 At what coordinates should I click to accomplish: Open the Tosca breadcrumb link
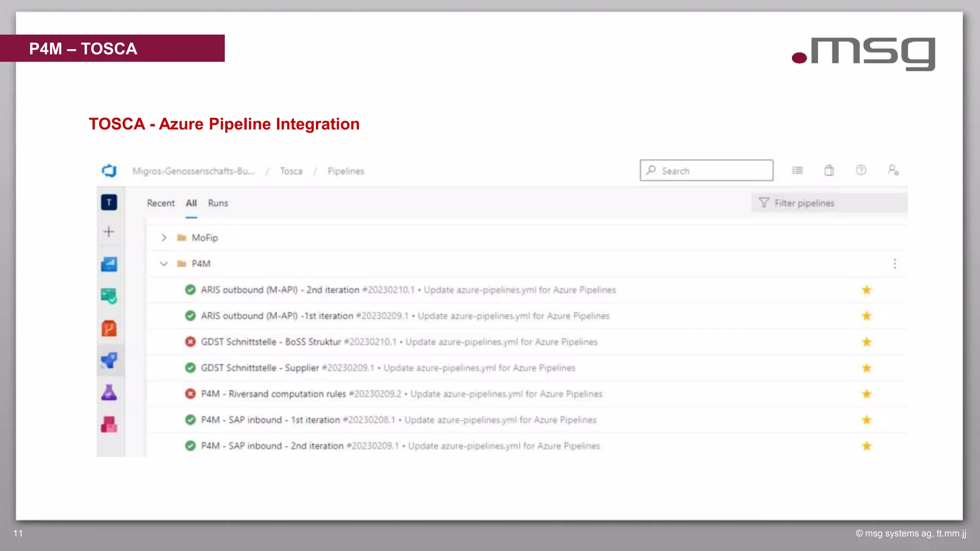click(x=291, y=171)
